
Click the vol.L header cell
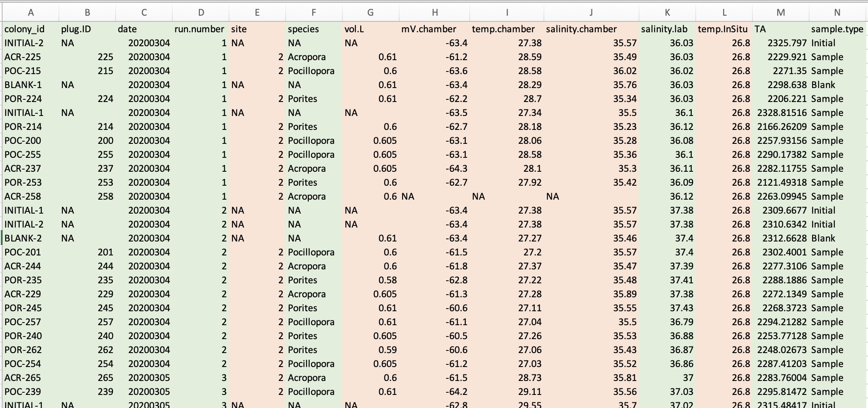point(371,29)
